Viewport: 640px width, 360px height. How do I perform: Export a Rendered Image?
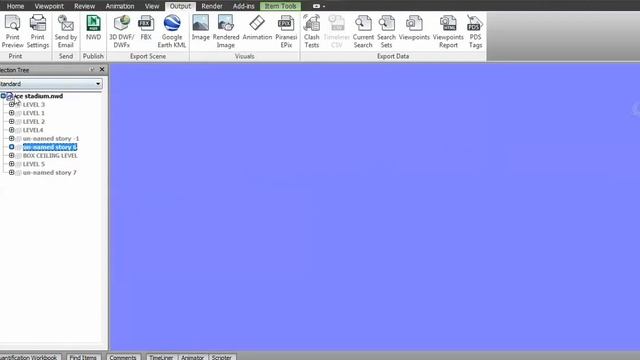[x=226, y=31]
